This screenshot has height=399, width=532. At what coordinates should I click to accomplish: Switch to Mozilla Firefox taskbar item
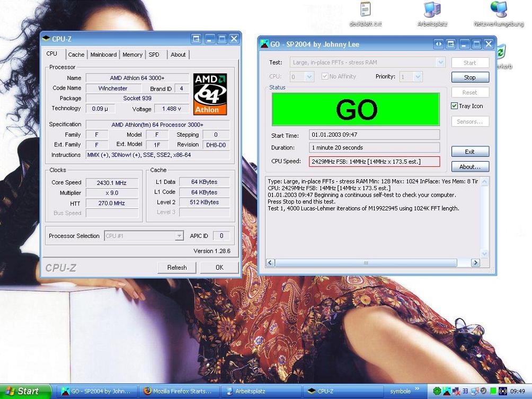point(179,391)
